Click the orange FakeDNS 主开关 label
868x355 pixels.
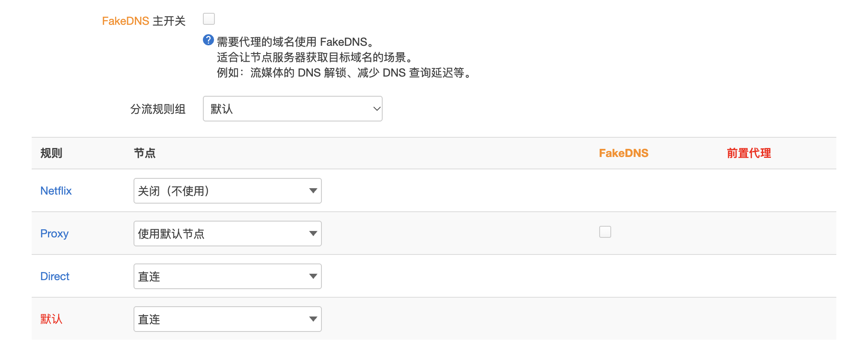tap(143, 21)
